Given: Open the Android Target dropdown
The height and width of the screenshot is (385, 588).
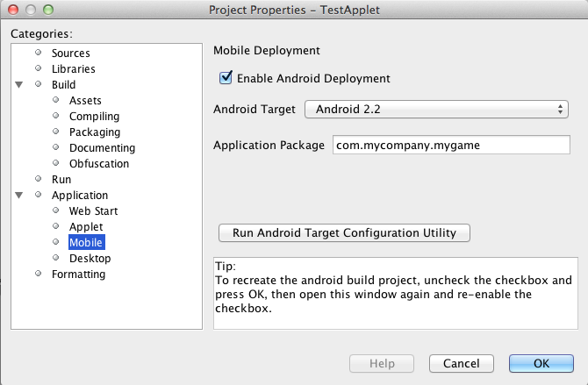Looking at the screenshot, I should 436,110.
